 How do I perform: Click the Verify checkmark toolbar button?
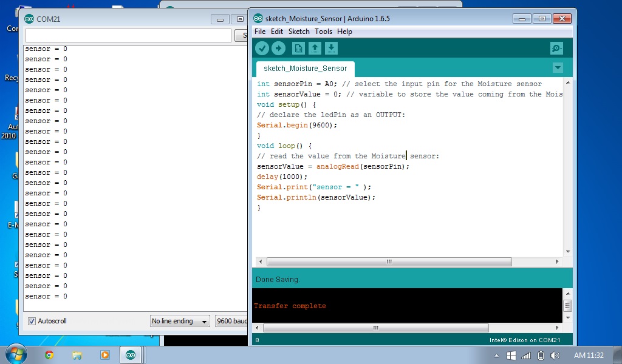262,49
